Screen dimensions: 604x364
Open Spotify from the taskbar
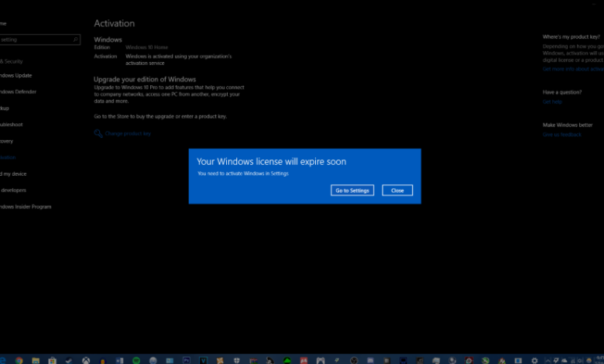136,361
